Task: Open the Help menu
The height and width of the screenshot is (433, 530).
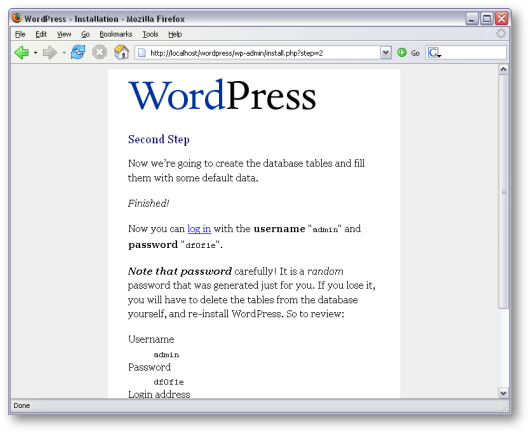Action: (x=175, y=34)
